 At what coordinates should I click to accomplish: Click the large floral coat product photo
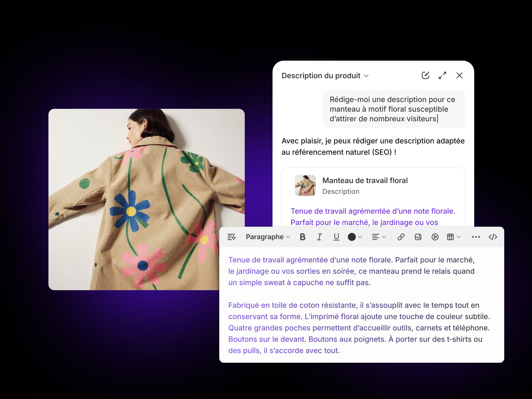point(146,199)
